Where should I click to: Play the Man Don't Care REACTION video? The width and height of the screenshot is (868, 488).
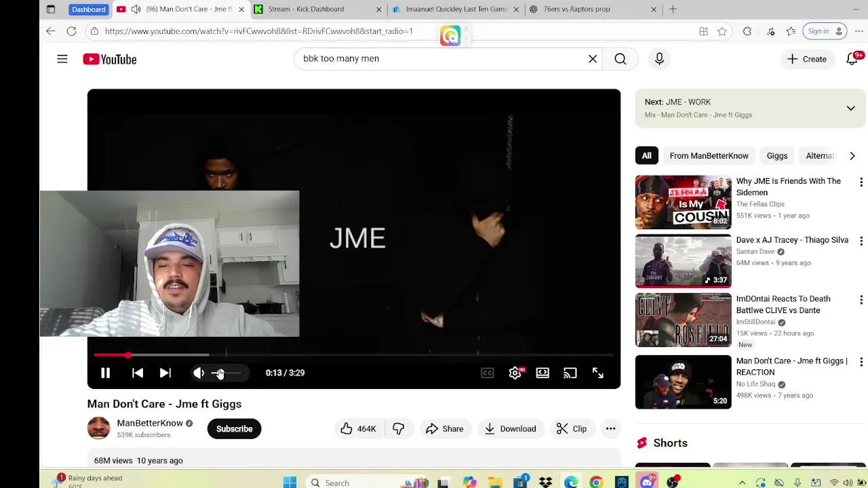coord(683,382)
